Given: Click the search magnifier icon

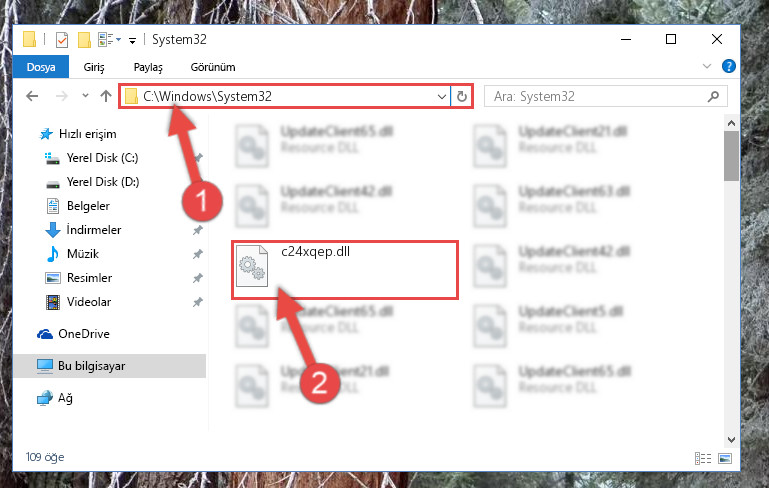Looking at the screenshot, I should pos(713,97).
